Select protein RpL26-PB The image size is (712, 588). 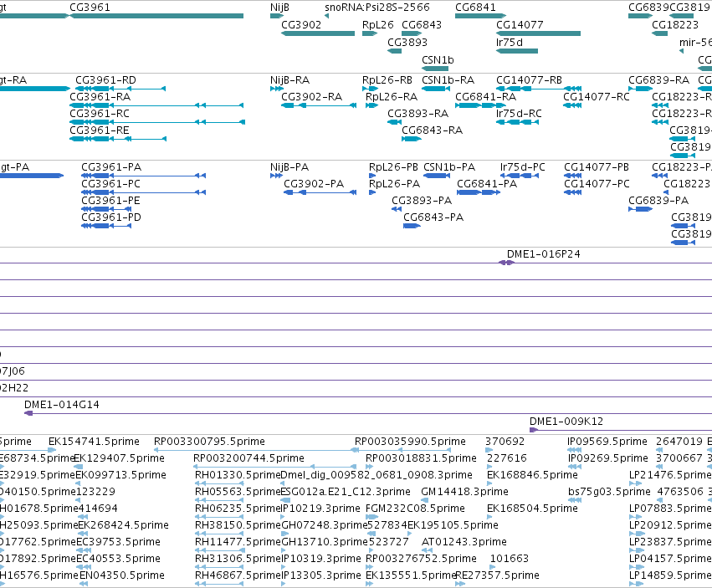[x=394, y=167]
